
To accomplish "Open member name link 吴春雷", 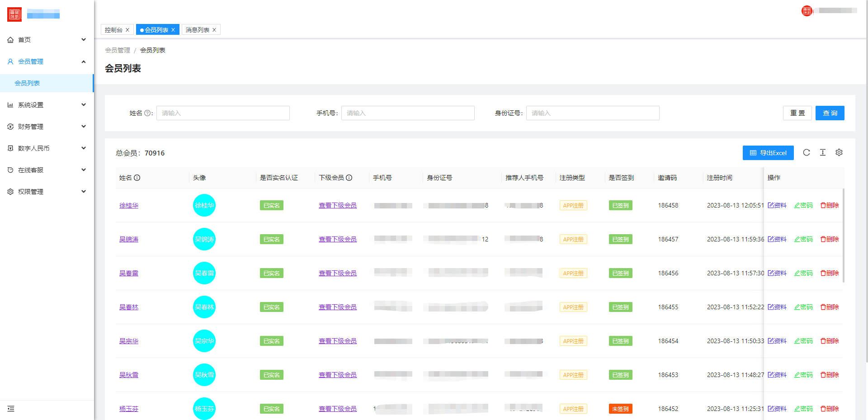I will 129,273.
